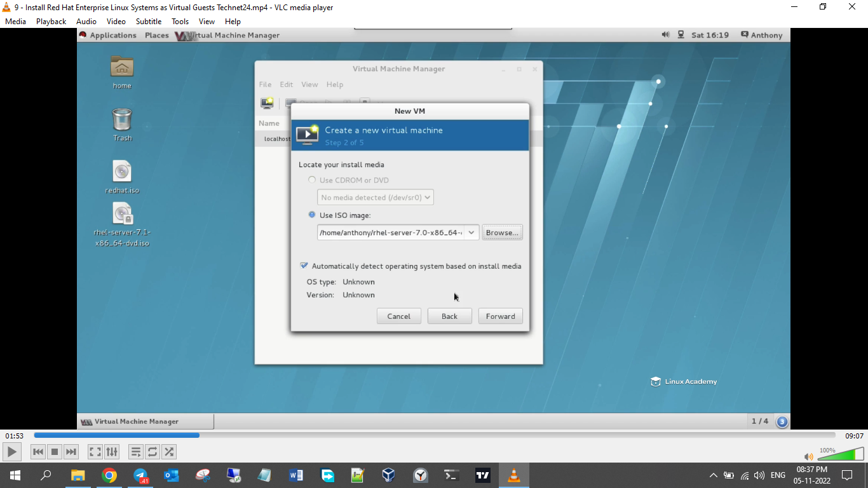This screenshot has height=488, width=868.
Task: Stop VLC playback
Action: [55, 452]
